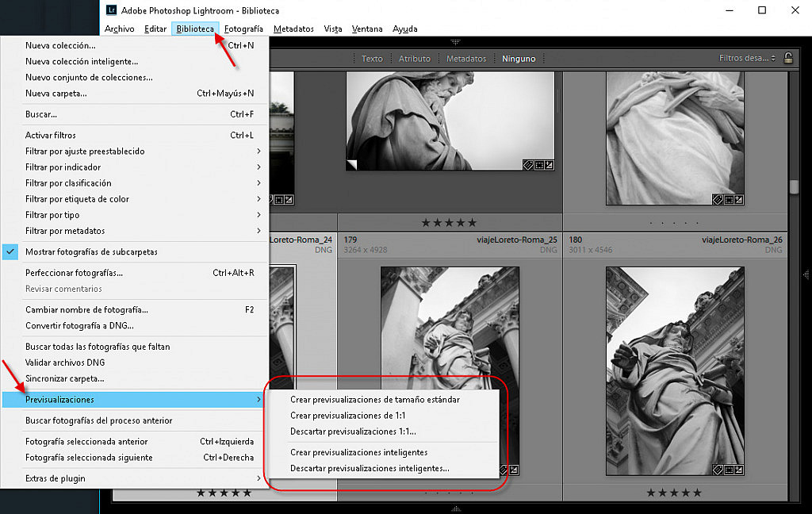
Task: Click the adjustments badge on the bottom-right thumbnail
Action: pos(739,470)
